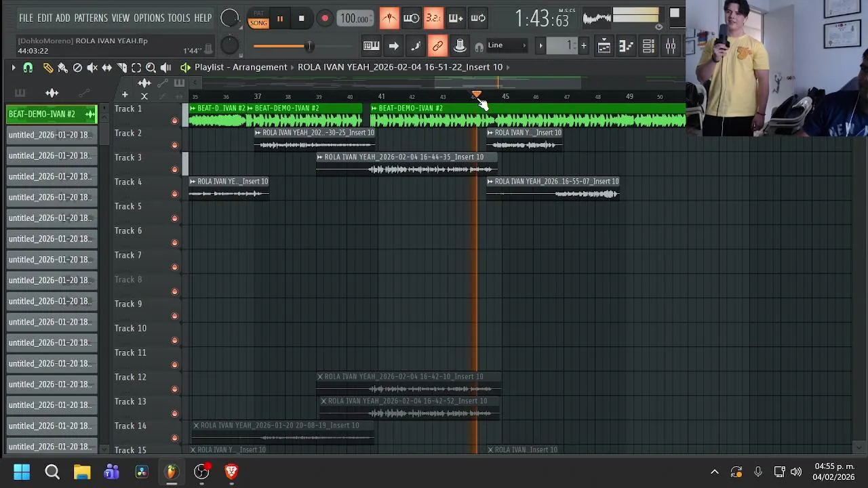Open Windows Start menu
Image resolution: width=868 pixels, height=488 pixels.
tap(22, 471)
